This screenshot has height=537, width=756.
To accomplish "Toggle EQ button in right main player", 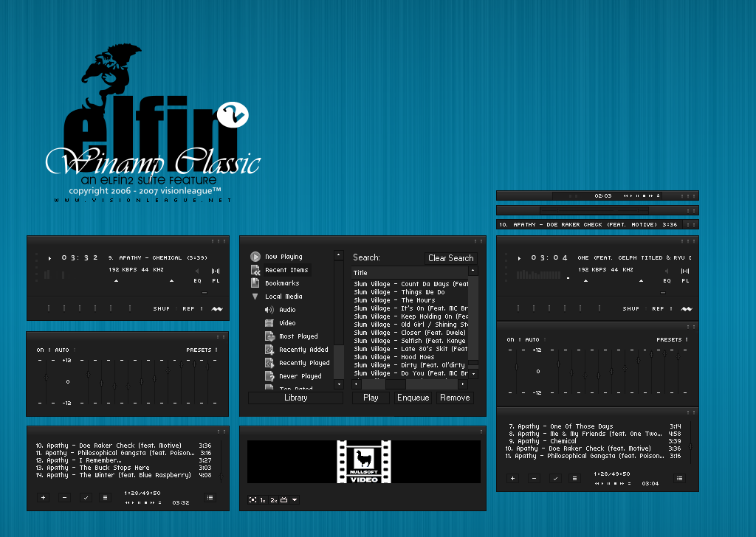I will (x=667, y=281).
